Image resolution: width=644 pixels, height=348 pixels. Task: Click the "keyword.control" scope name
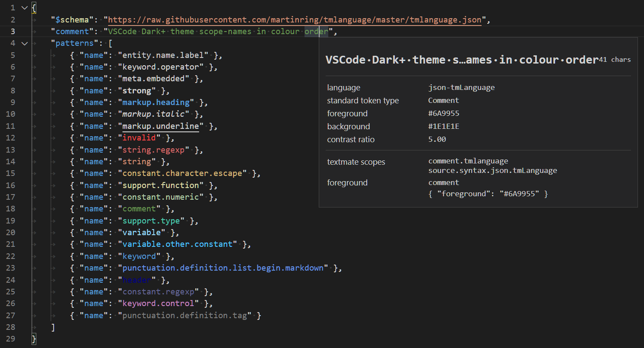click(x=158, y=303)
